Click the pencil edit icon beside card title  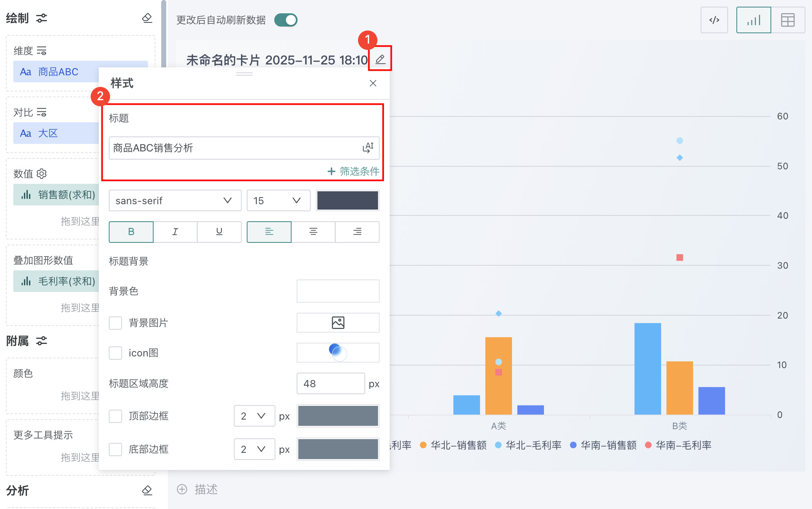(380, 59)
